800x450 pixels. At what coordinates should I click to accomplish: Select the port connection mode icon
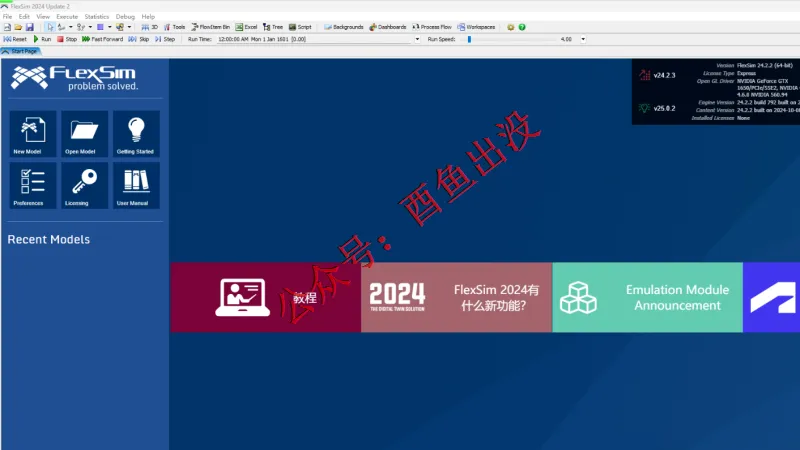[81, 27]
